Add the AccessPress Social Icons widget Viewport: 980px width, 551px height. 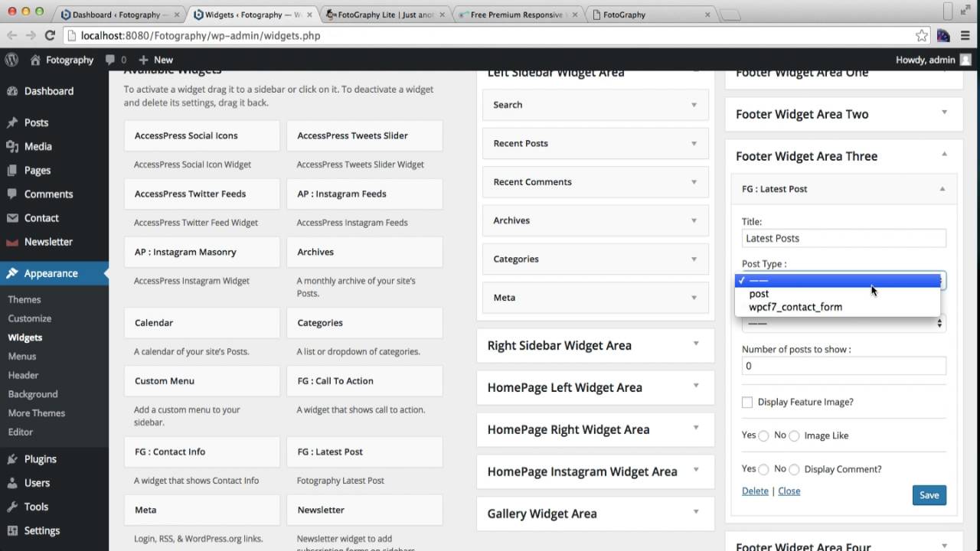(202, 135)
